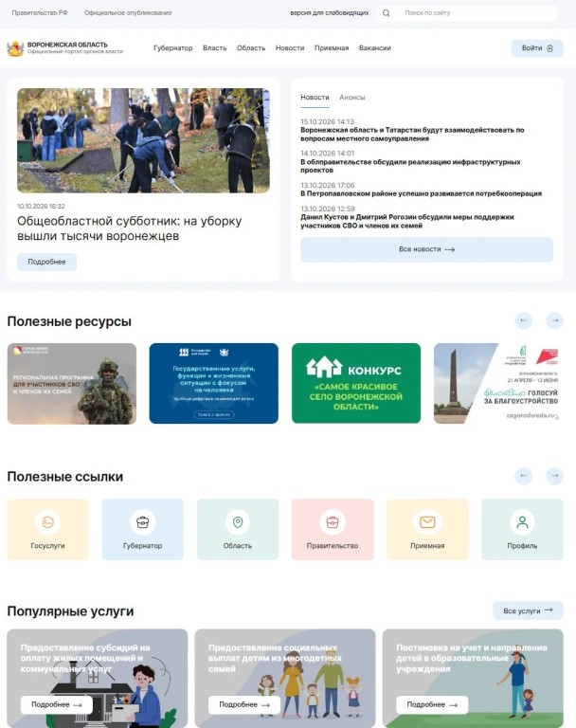
Task: Open СВО participants regional program banner
Action: coord(72,384)
